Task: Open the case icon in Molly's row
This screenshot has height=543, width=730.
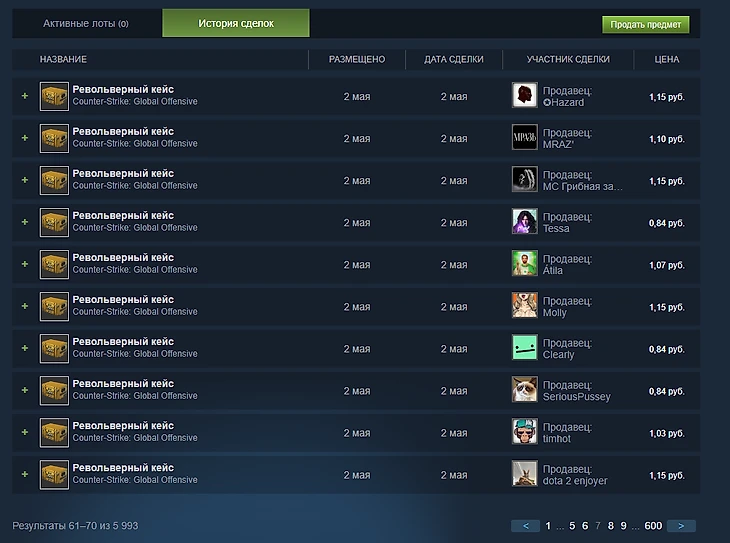Action: 54,306
